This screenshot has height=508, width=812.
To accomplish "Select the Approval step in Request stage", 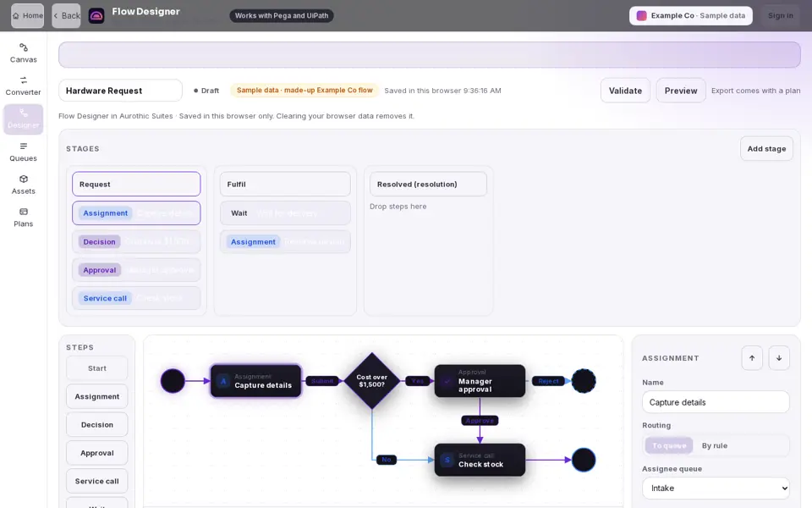I will coord(136,270).
